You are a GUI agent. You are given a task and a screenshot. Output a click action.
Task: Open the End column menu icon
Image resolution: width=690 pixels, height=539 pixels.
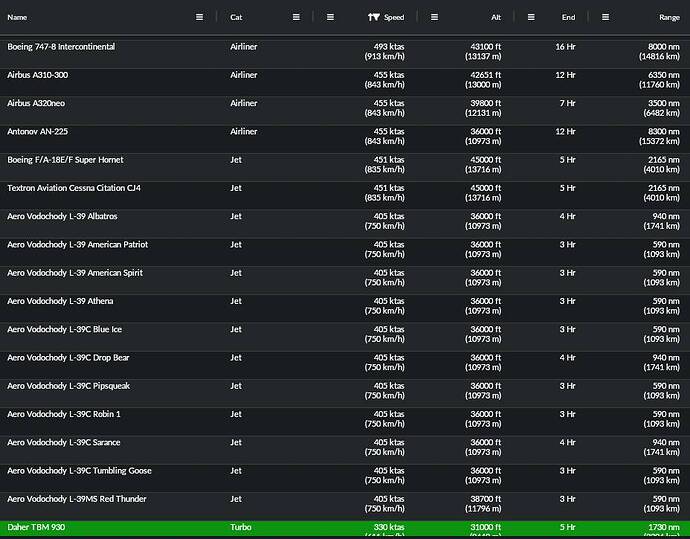point(530,17)
